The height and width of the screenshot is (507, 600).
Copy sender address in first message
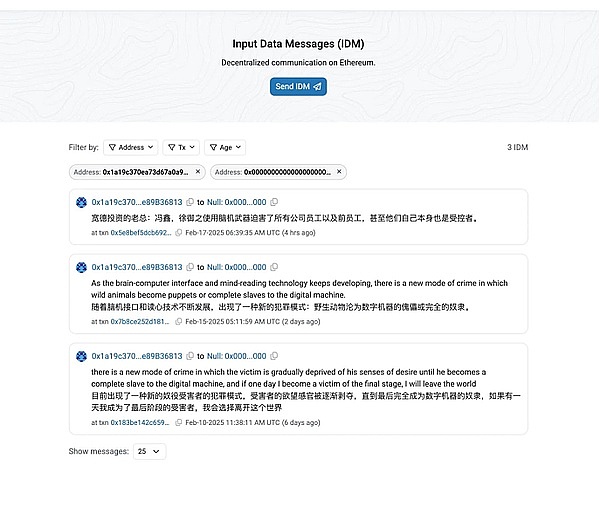coord(189,202)
